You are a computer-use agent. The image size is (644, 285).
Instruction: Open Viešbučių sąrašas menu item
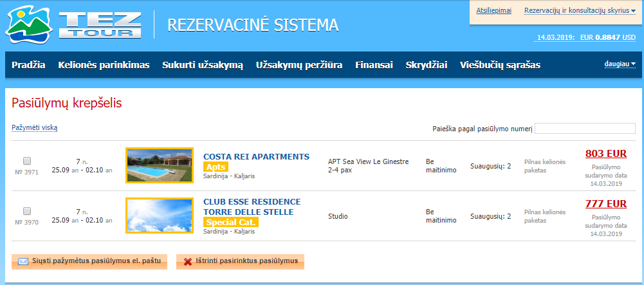(501, 65)
